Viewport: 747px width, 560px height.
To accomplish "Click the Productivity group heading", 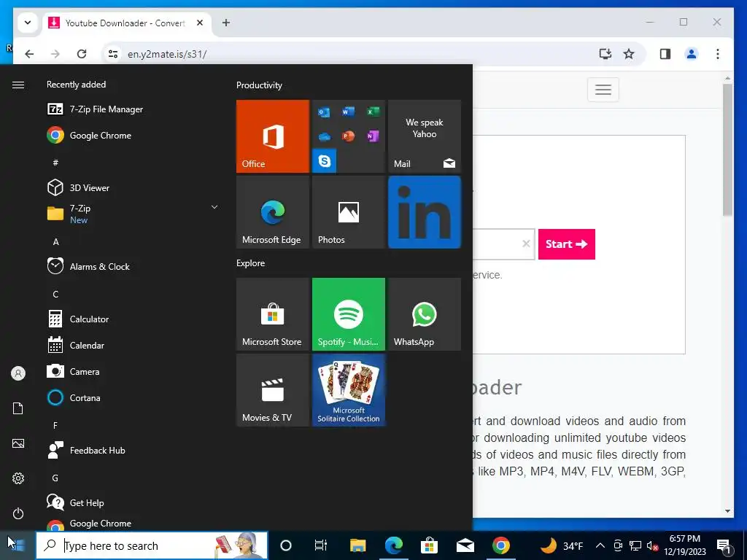I will [259, 85].
